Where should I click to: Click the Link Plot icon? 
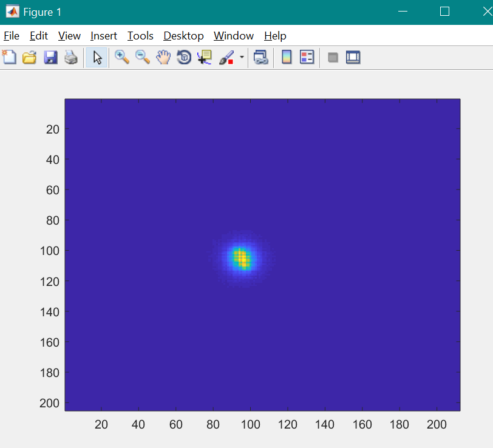(x=261, y=58)
